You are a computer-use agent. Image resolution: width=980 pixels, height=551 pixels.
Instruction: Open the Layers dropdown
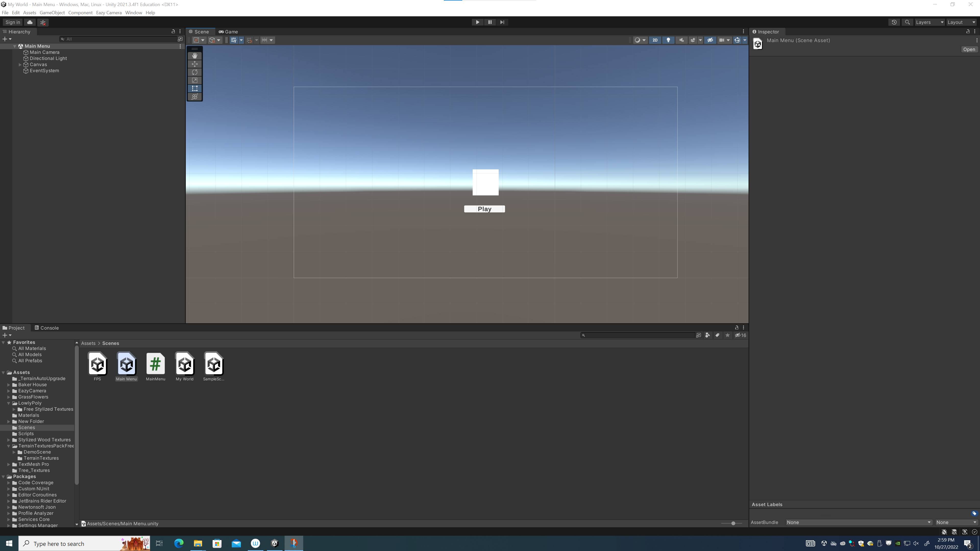pos(929,22)
